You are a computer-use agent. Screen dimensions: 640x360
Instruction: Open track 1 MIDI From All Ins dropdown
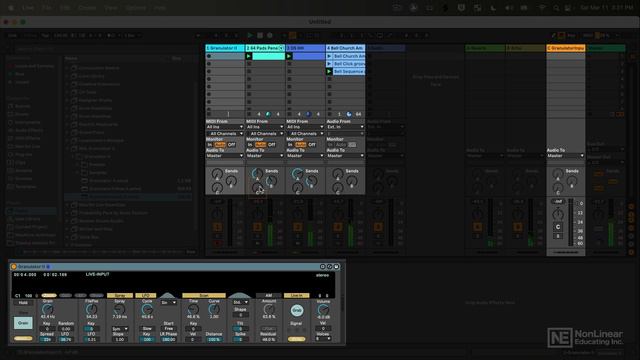click(x=224, y=127)
